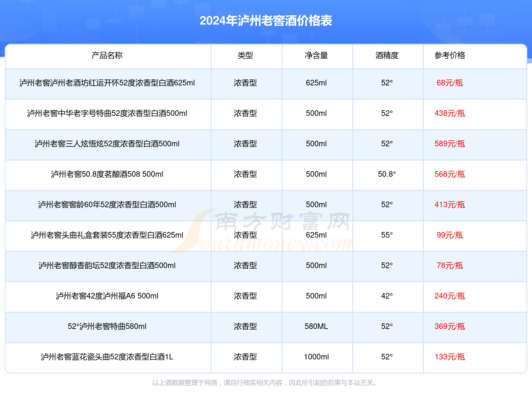Select product 泸州老窖蓝花瓷头曲52度浓香型白酒1L
The height and width of the screenshot is (399, 532).
coord(107,357)
